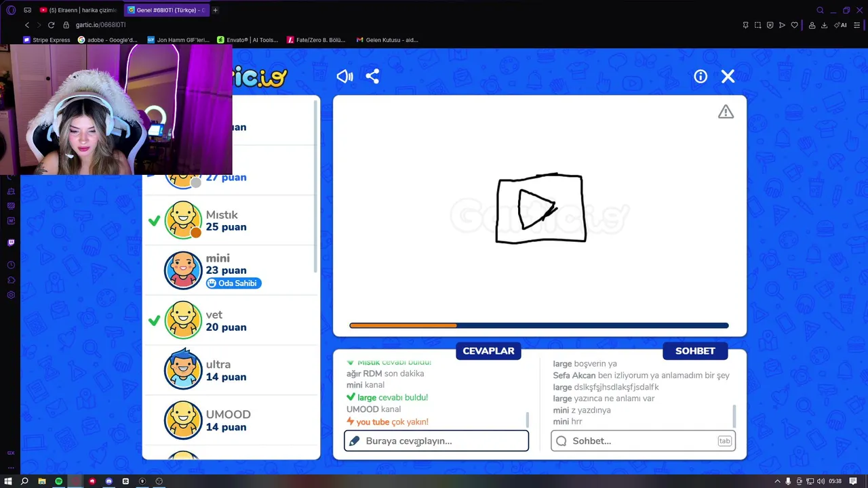868x488 pixels.
Task: Open Gelen Kutusu Gmail bookmark
Action: click(x=387, y=40)
